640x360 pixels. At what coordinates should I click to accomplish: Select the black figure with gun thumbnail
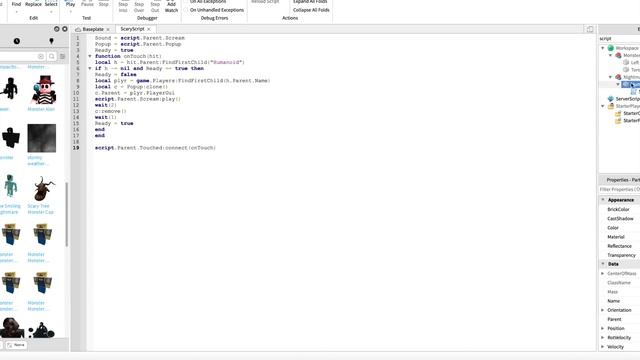tap(10, 88)
